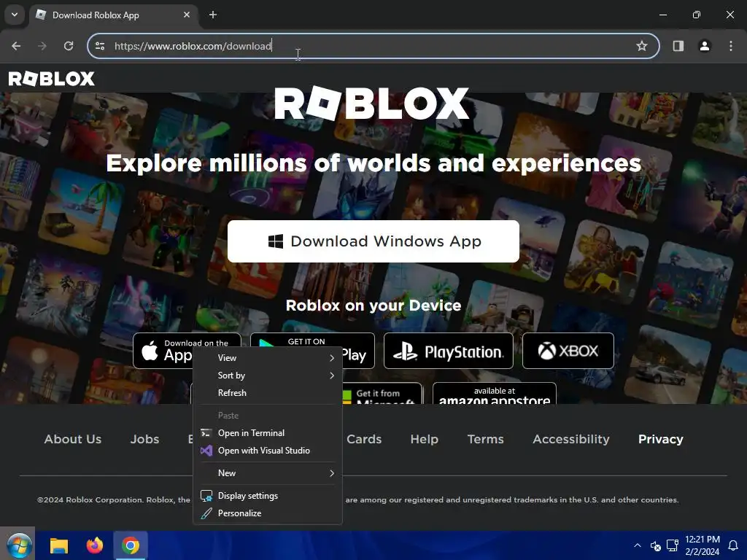Open the Accessibility footer link
747x560 pixels.
tap(571, 439)
